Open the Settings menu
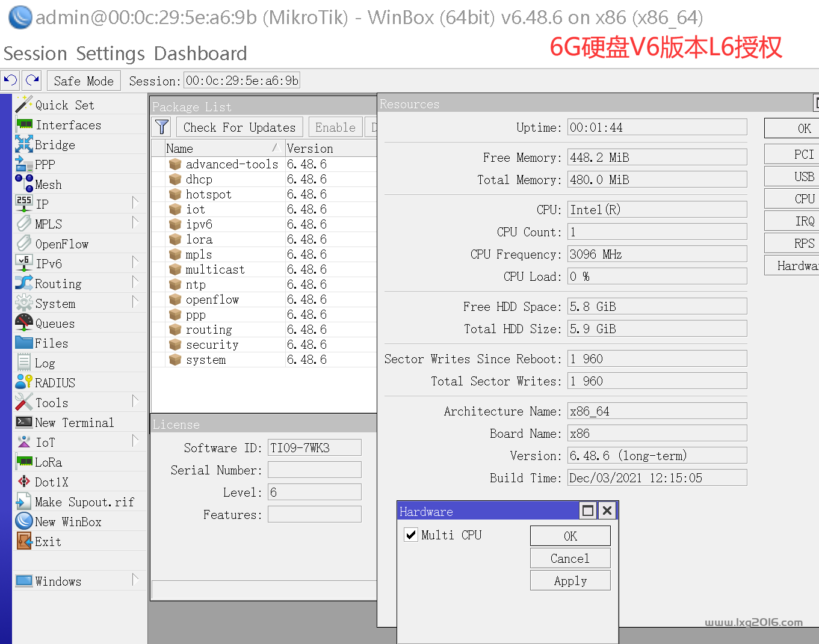Image resolution: width=819 pixels, height=644 pixels. click(x=111, y=54)
